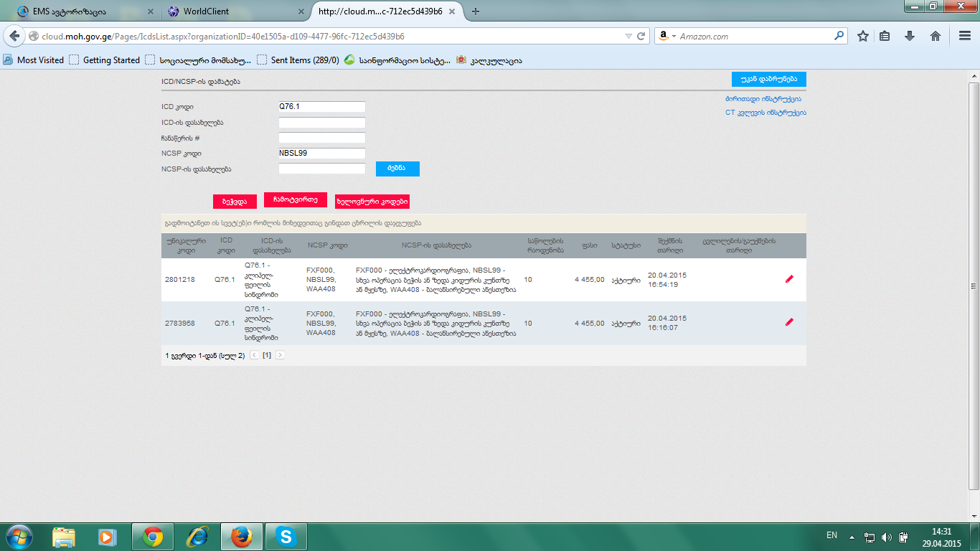Open the ძირითადი ინსტრუქცია link
Screen dimensions: 980x551
[x=763, y=99]
